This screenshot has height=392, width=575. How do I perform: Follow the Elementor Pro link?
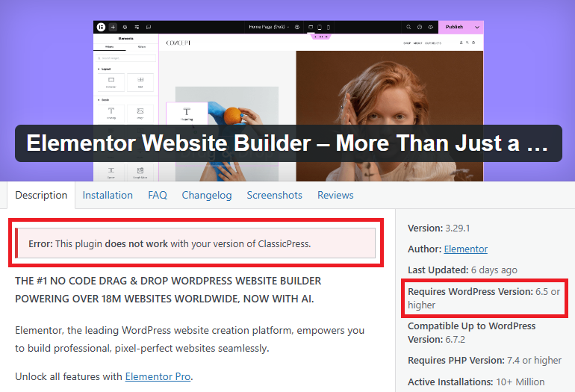158,376
